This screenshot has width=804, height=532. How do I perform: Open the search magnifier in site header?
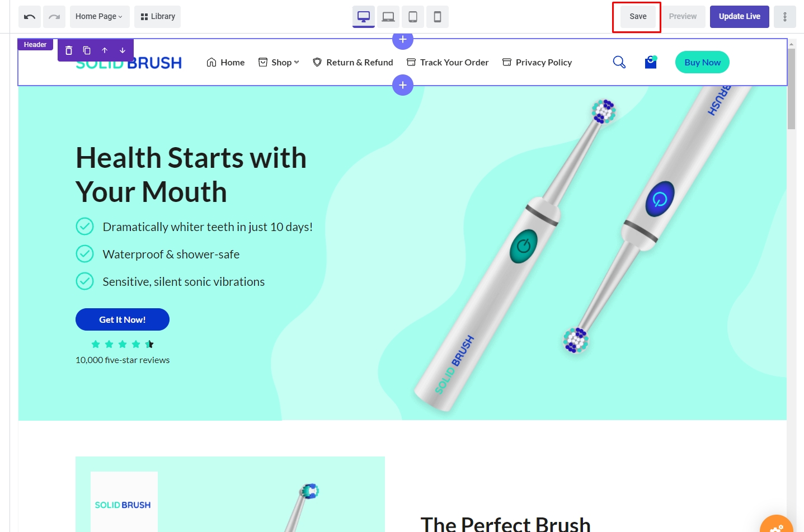[x=619, y=62]
